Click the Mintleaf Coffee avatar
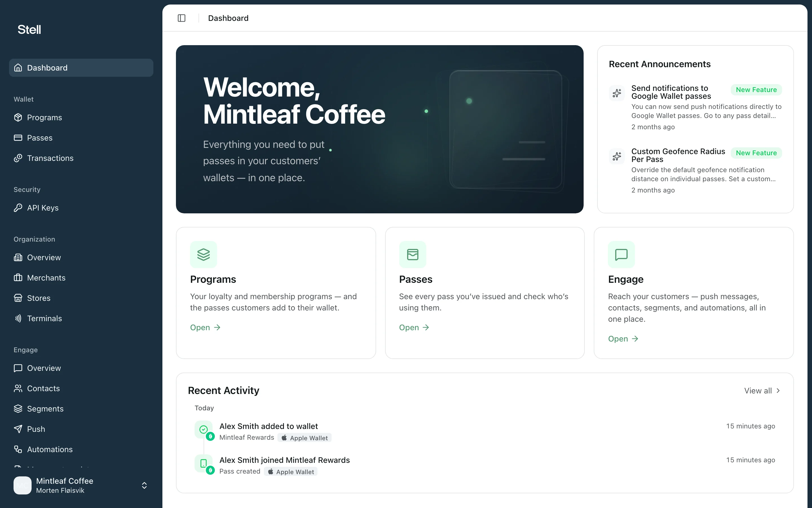This screenshot has width=812, height=508. 23,485
